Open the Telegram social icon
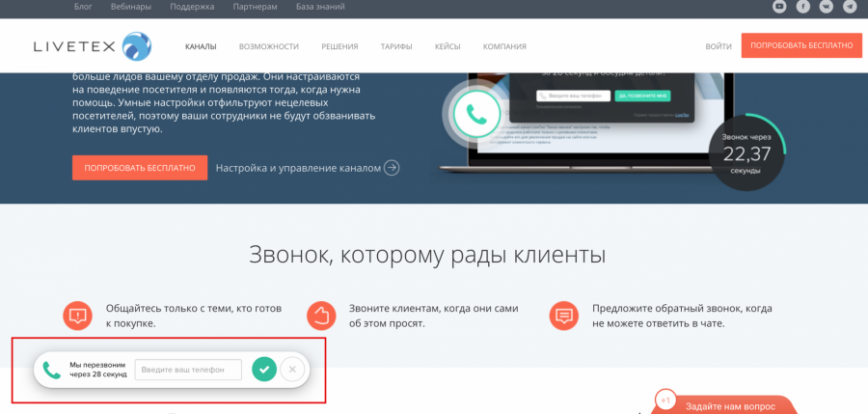The width and height of the screenshot is (868, 414). tap(850, 7)
